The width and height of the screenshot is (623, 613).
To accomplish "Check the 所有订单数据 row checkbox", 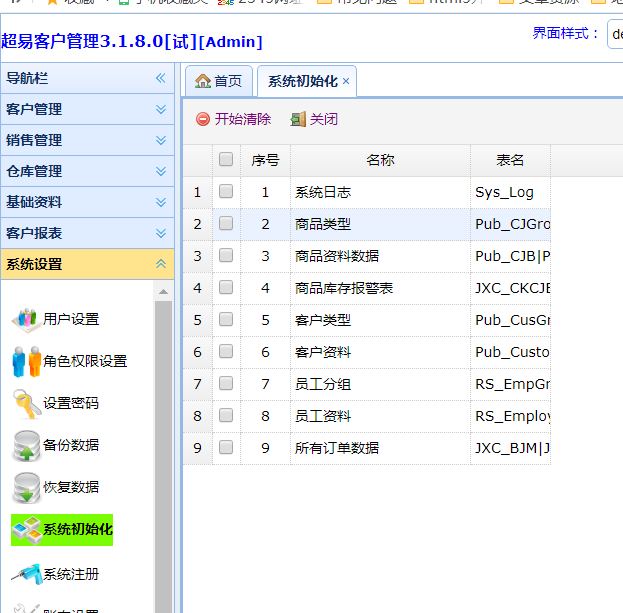I will click(x=226, y=447).
